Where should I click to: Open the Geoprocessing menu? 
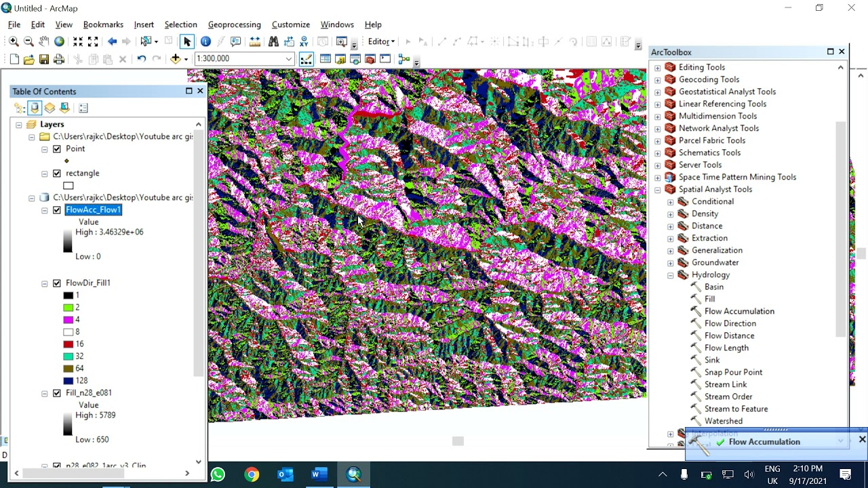(234, 24)
